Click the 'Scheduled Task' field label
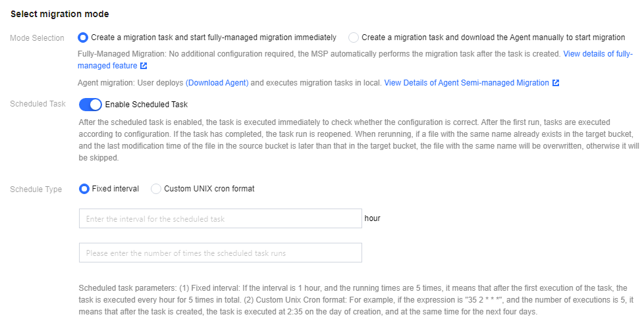644x323 pixels. coord(38,105)
